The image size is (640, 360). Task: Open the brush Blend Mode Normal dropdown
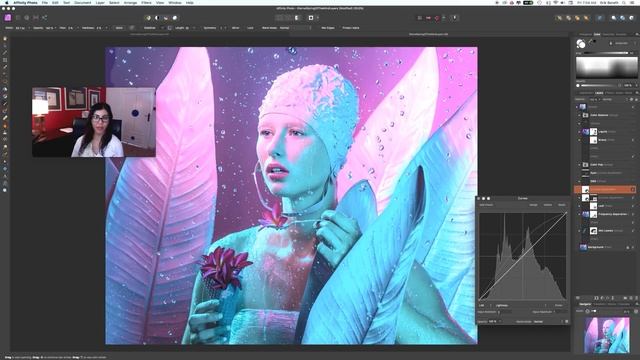297,28
